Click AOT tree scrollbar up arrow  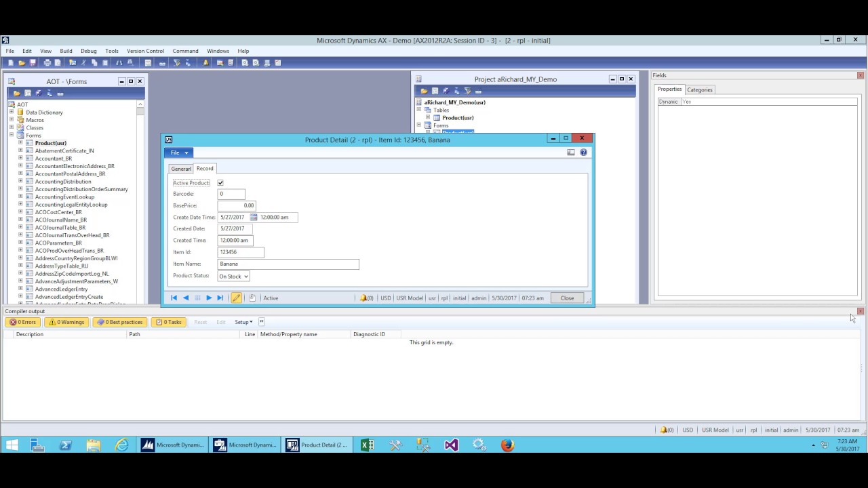pyautogui.click(x=140, y=104)
